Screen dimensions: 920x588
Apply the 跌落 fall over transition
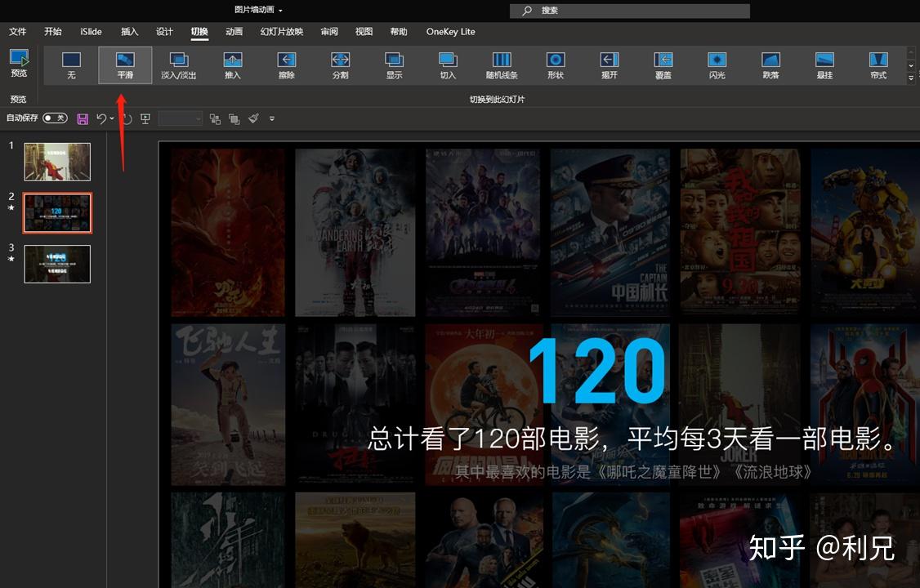770,65
